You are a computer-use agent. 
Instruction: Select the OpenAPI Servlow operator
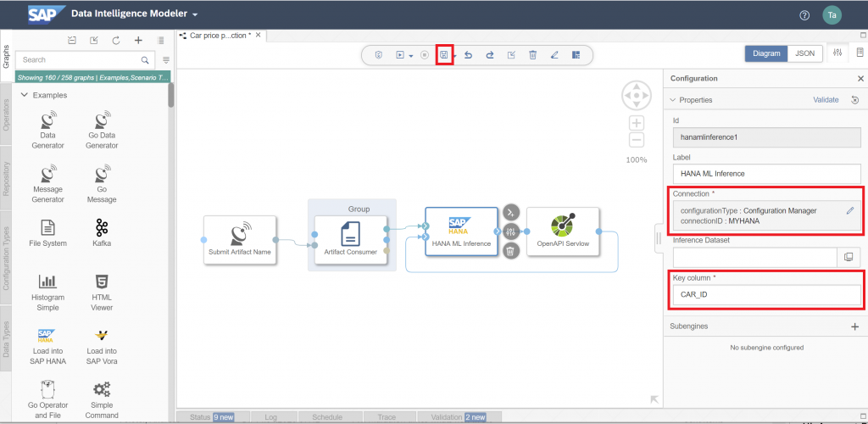(x=563, y=232)
